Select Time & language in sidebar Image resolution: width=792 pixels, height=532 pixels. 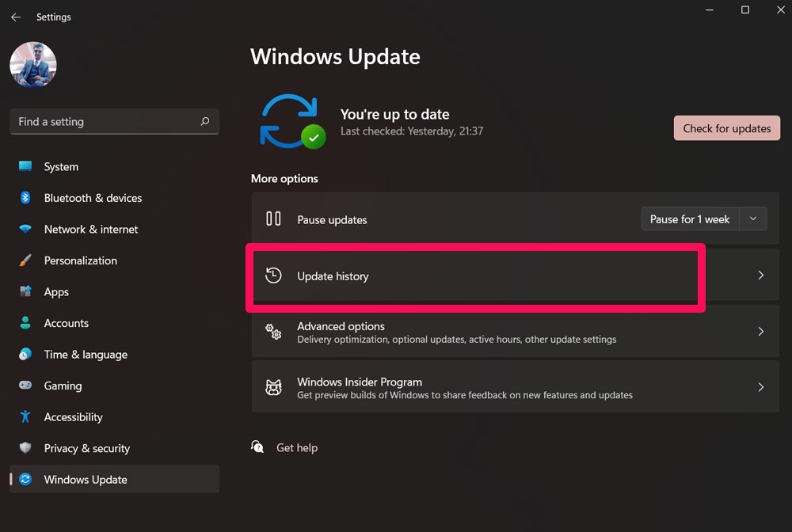[86, 355]
